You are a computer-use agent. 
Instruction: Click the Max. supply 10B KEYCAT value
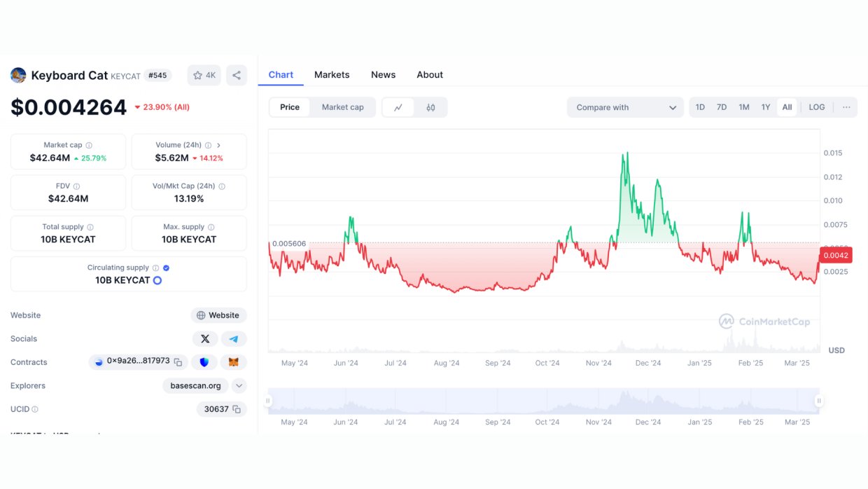point(189,240)
